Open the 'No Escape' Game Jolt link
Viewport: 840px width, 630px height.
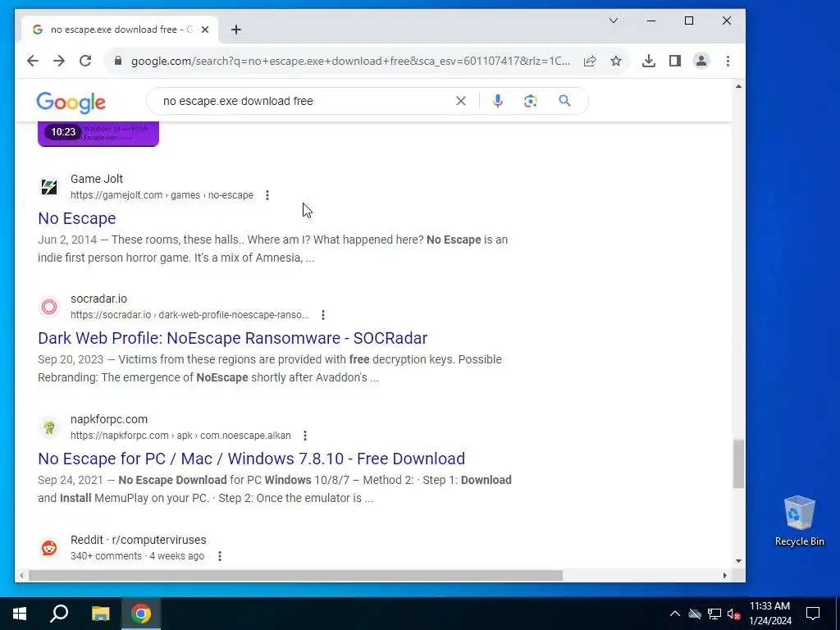(x=76, y=218)
